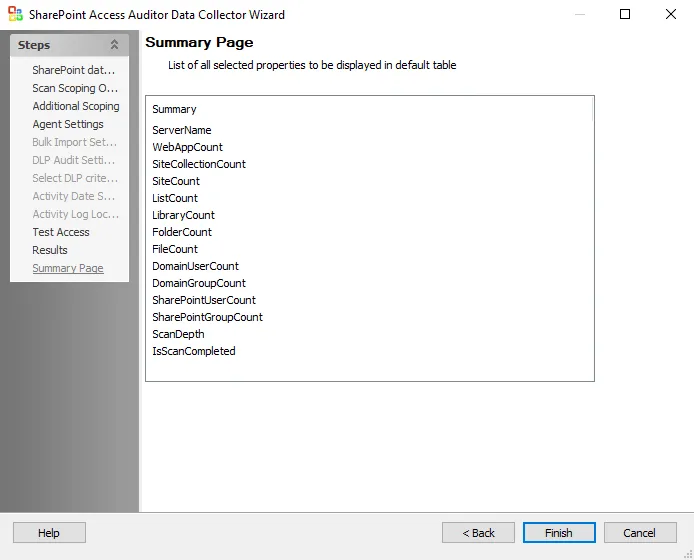This screenshot has width=694, height=560.
Task: Go back with the Back button
Action: point(478,533)
